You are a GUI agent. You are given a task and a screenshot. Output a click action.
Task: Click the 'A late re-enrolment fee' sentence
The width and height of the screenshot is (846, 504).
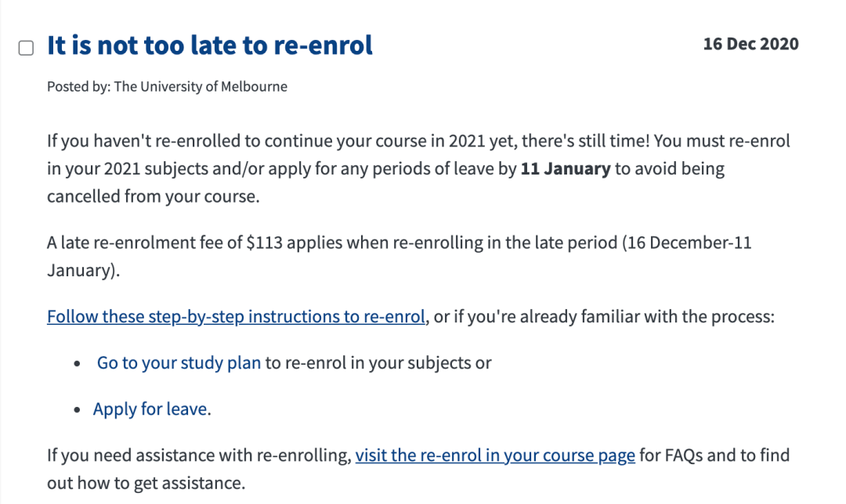399,256
